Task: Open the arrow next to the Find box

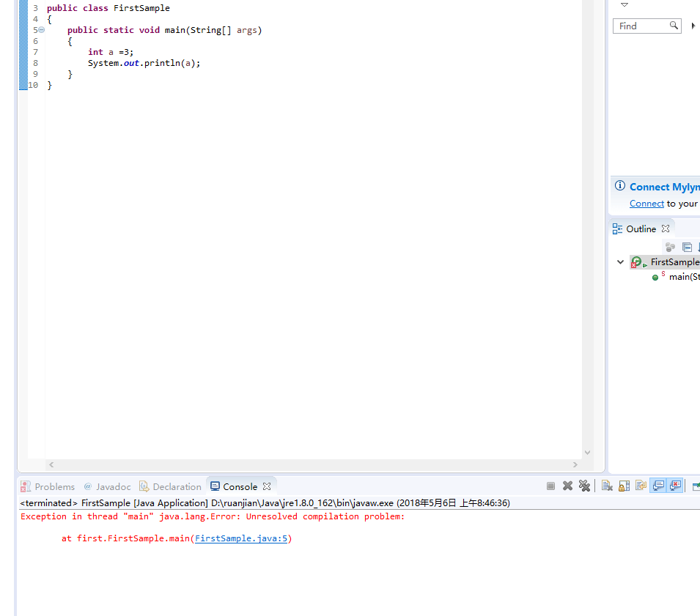Action: pyautogui.click(x=692, y=26)
